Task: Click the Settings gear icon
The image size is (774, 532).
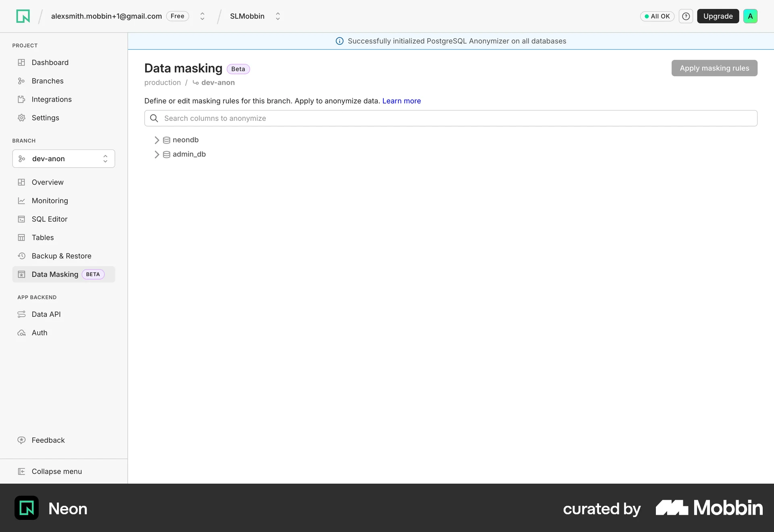Action: point(21,118)
